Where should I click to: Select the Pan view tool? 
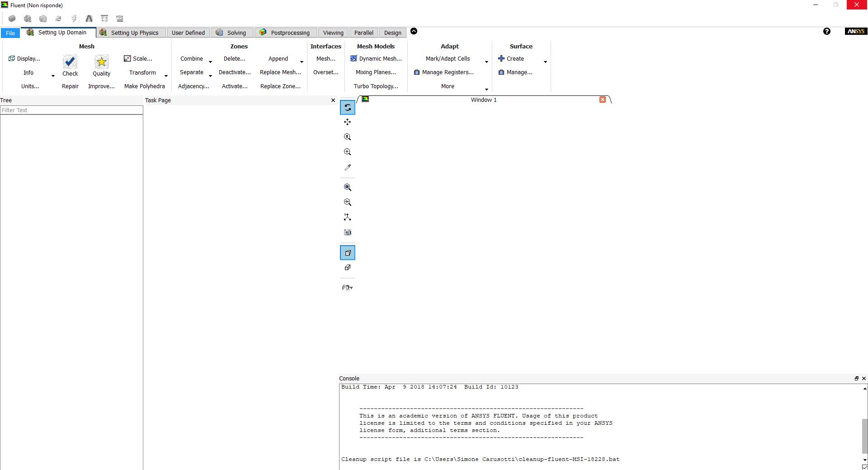click(348, 122)
